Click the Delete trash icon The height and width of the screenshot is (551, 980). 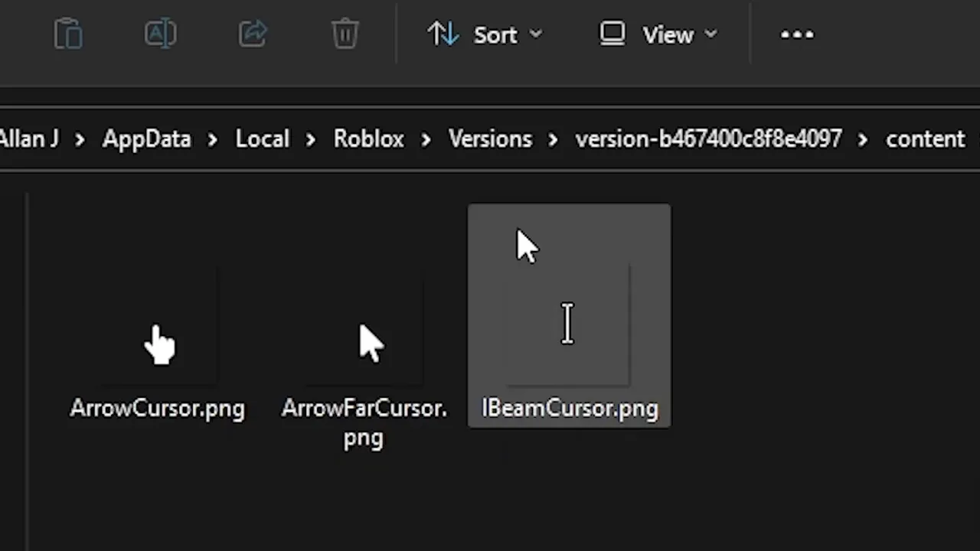pyautogui.click(x=345, y=34)
